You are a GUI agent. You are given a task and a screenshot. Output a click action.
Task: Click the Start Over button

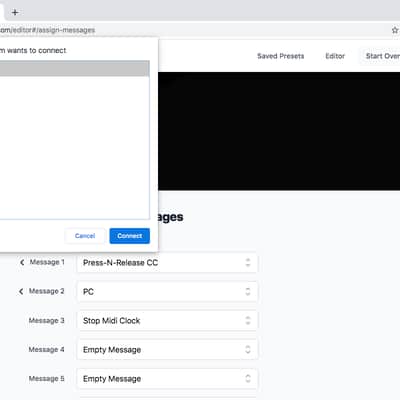380,56
